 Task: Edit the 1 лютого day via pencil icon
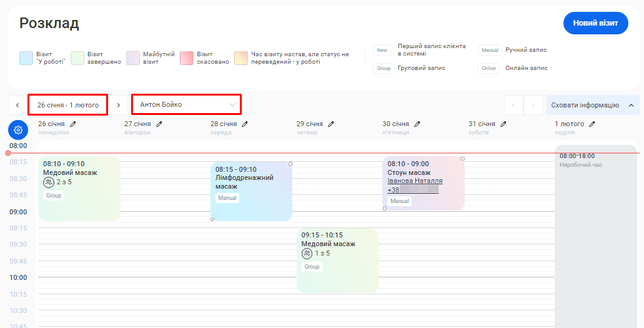(x=592, y=124)
